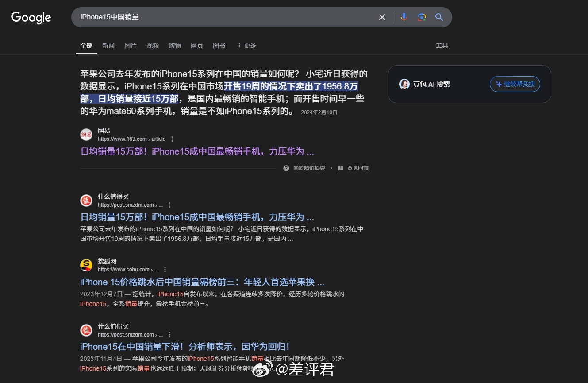Open options for 日均销量15万部 smzdm result
This screenshot has height=383, width=588.
[169, 205]
